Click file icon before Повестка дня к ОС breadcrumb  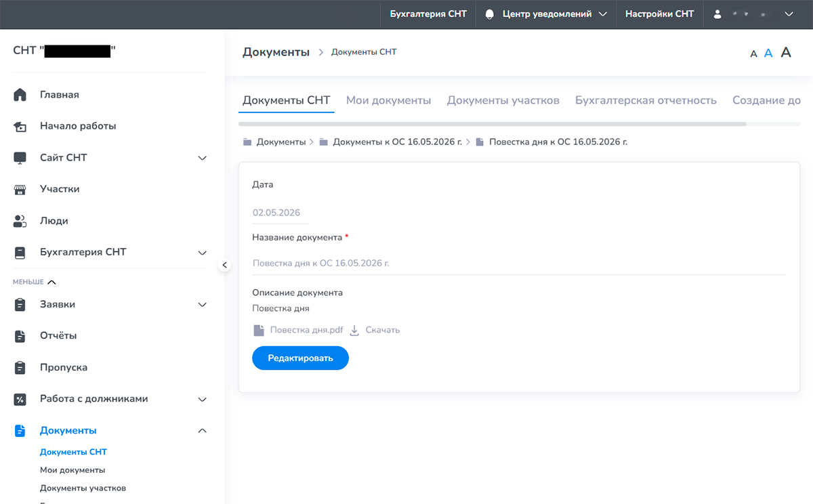click(480, 142)
